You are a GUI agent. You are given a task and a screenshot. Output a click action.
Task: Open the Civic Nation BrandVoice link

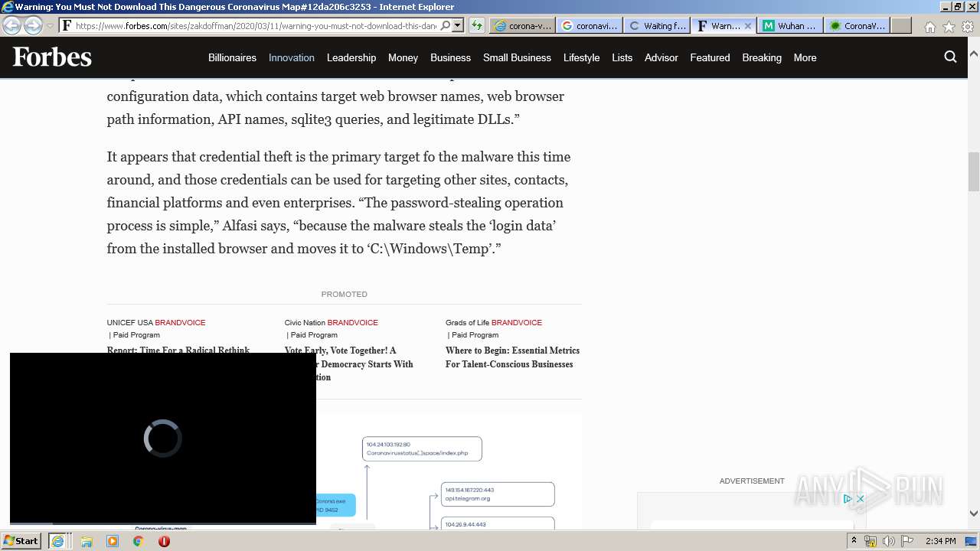point(332,322)
